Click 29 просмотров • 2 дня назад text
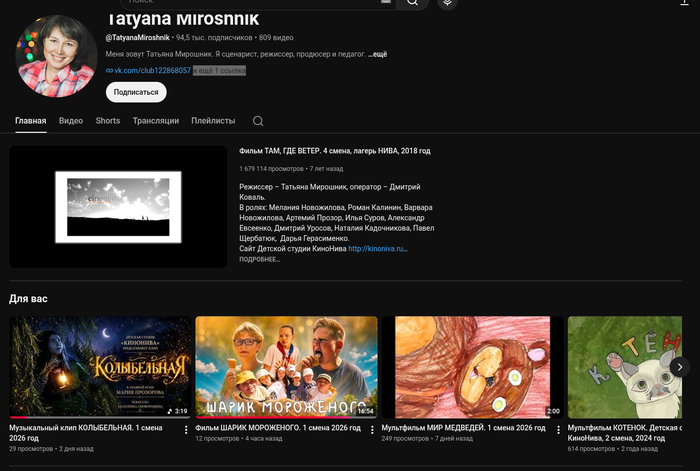 pyautogui.click(x=51, y=449)
